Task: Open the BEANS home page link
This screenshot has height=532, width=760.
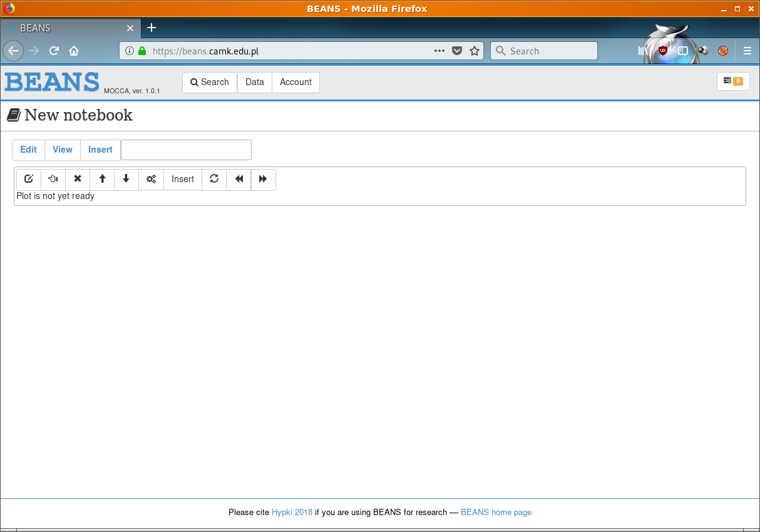Action: [496, 512]
